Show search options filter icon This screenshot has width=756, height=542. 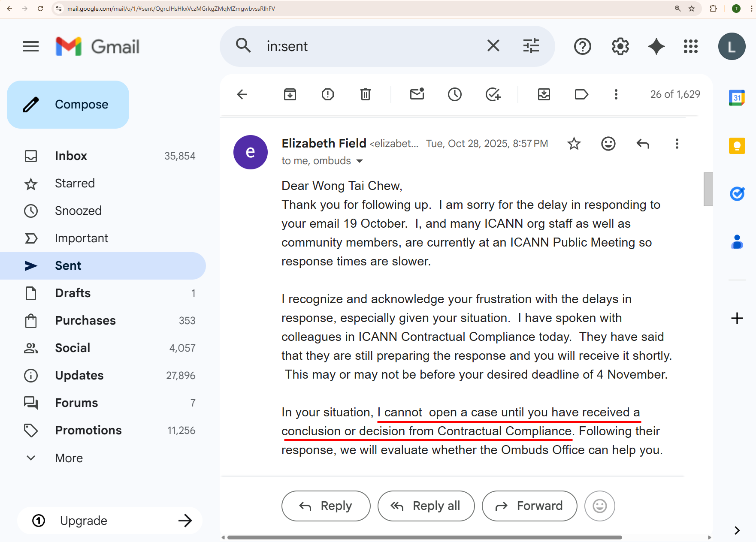[531, 45]
